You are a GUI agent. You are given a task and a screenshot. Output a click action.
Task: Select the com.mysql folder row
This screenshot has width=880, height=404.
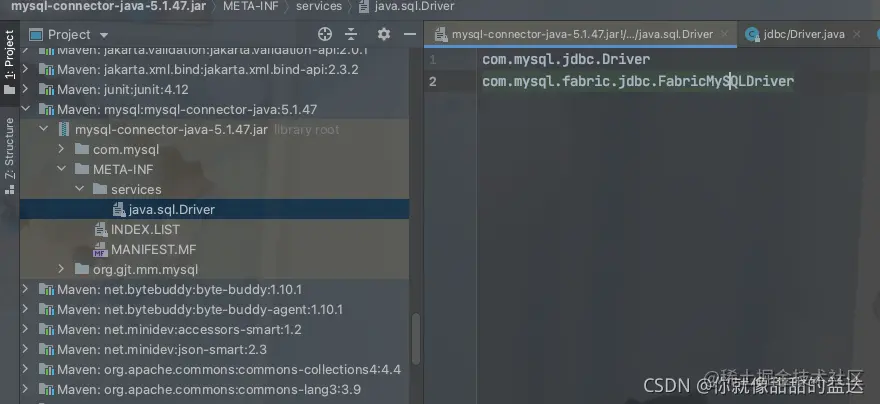pyautogui.click(x=214, y=150)
